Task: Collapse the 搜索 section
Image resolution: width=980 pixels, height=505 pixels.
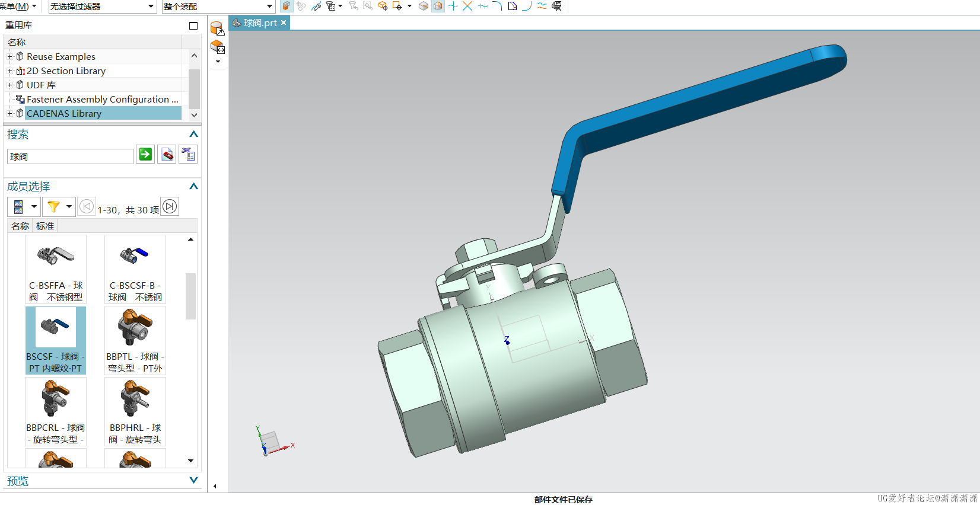Action: click(x=193, y=134)
